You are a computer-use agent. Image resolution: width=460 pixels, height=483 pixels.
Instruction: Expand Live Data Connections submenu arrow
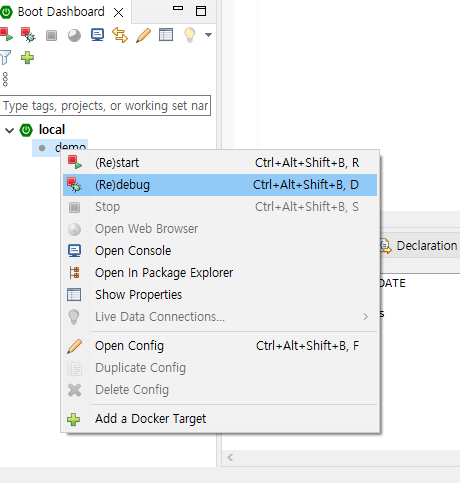pyautogui.click(x=366, y=317)
